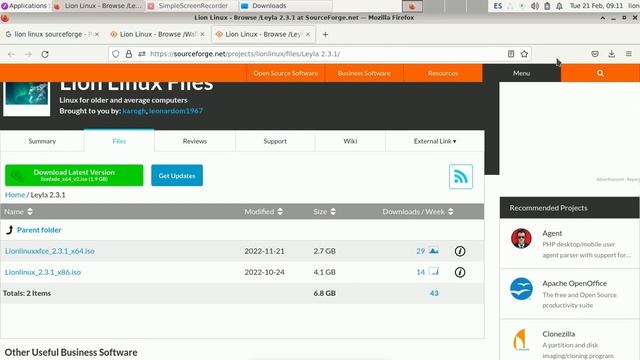This screenshot has height=360, width=640.
Task: Expand the External Link dropdown
Action: click(x=435, y=141)
